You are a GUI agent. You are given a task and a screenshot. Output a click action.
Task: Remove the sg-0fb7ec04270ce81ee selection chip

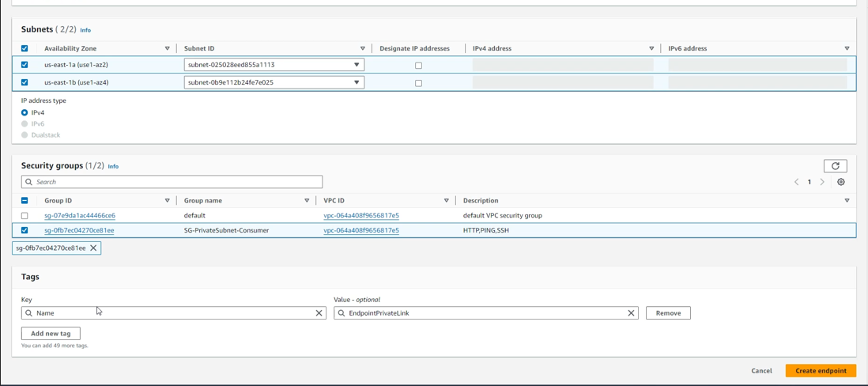(x=93, y=248)
